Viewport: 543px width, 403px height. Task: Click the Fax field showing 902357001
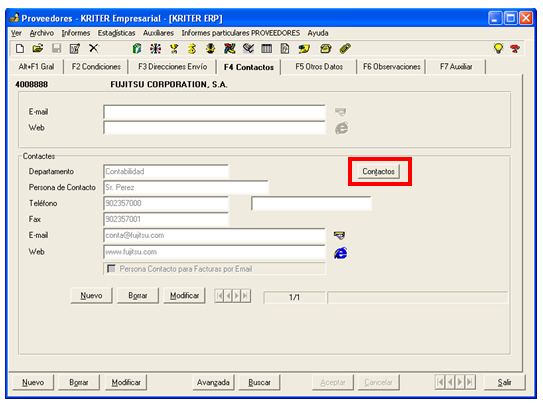click(166, 219)
